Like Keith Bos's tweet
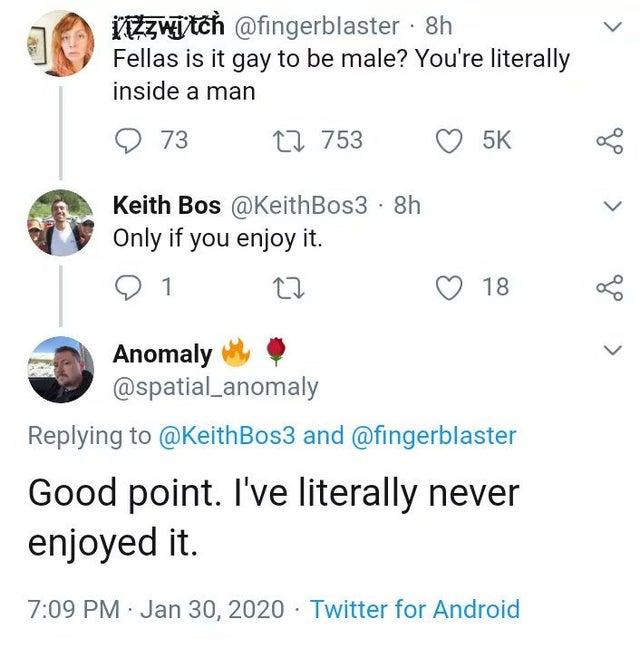The height and width of the screenshot is (648, 640). pyautogui.click(x=449, y=287)
